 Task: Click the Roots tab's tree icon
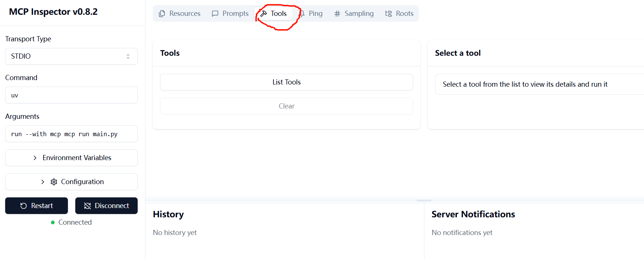pyautogui.click(x=389, y=14)
